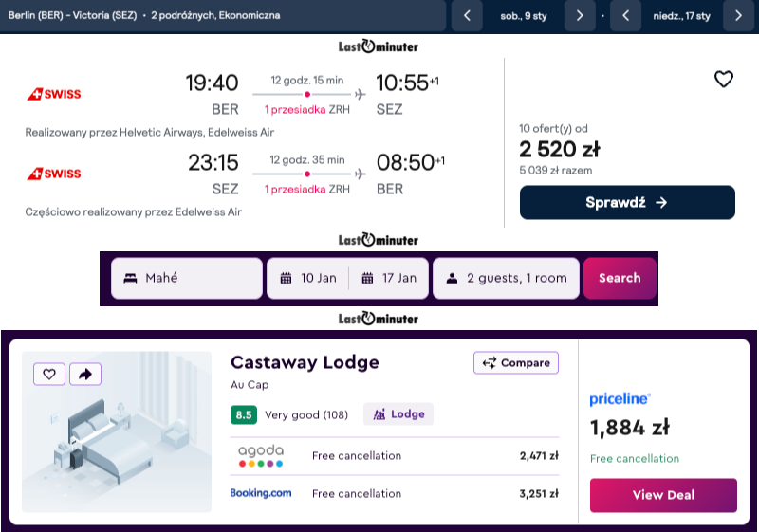The width and height of the screenshot is (759, 532).
Task: Click 'Realizowany przez Helvetic Airways, Edelweiss Air'
Action: pyautogui.click(x=150, y=133)
